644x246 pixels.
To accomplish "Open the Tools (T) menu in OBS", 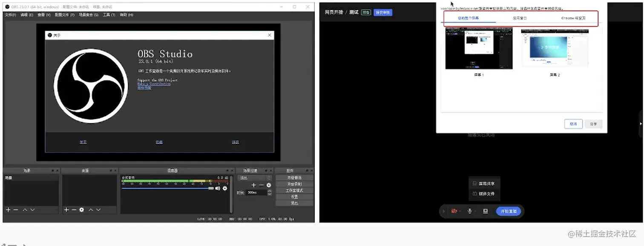I will tap(109, 15).
